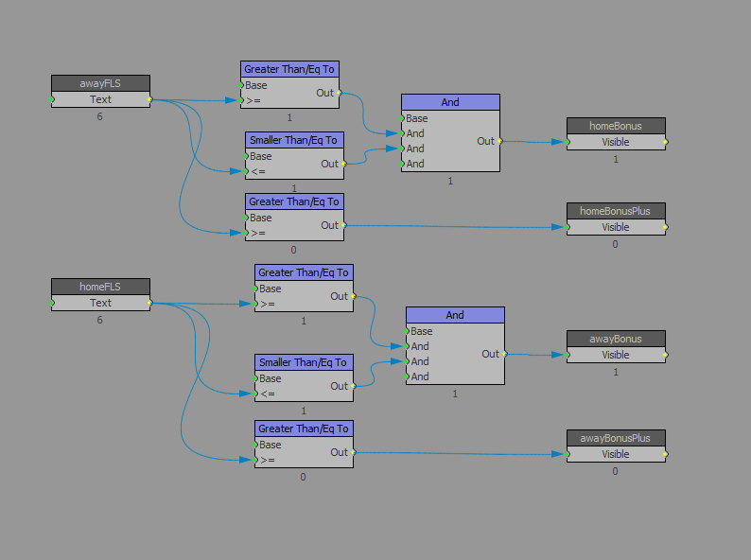Screen dimensions: 751x560
Task: Click yellow output port on awayBonusPlus Visible
Action: point(665,454)
